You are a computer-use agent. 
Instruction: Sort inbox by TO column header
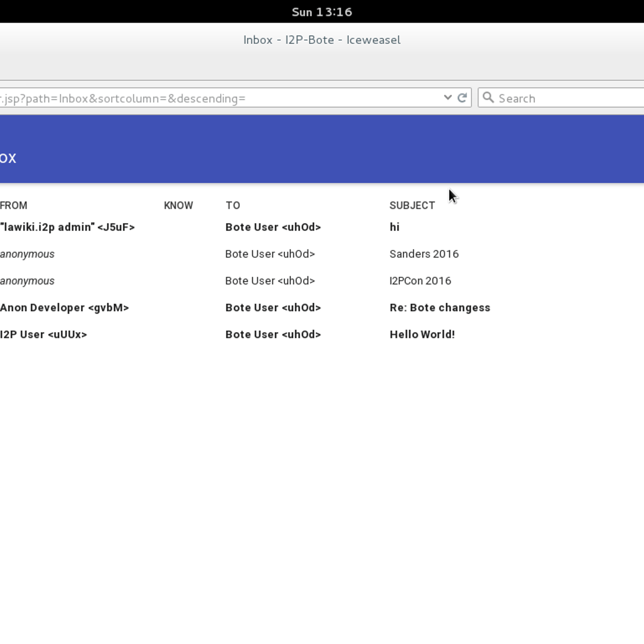click(x=233, y=205)
